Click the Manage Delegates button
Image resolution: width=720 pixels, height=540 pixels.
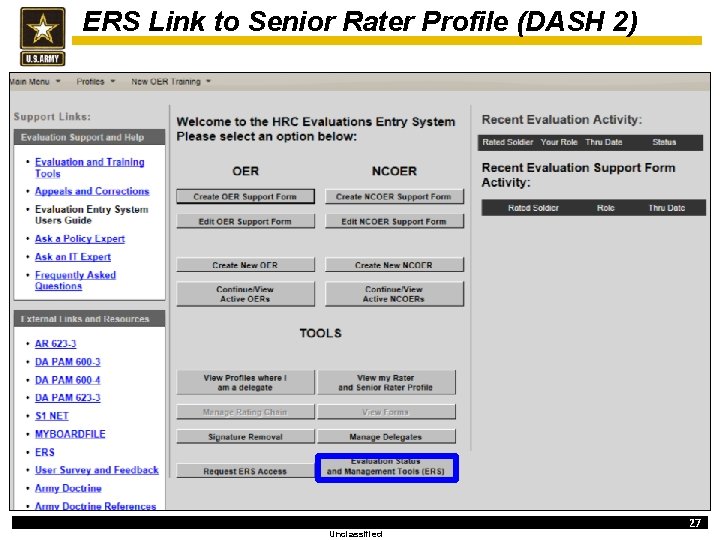(386, 437)
